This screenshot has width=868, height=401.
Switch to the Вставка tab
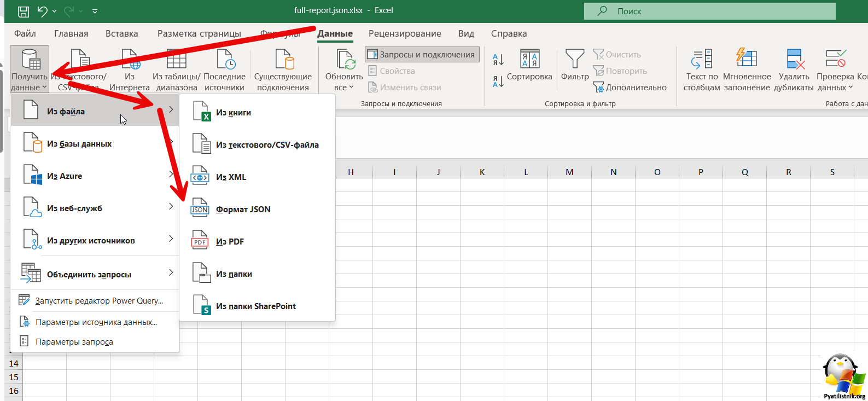122,33
